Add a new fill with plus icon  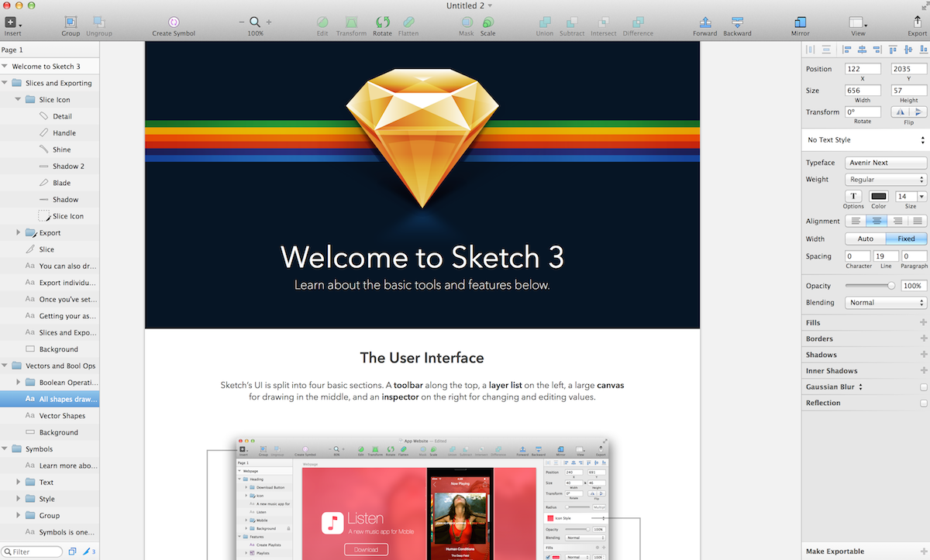[923, 322]
